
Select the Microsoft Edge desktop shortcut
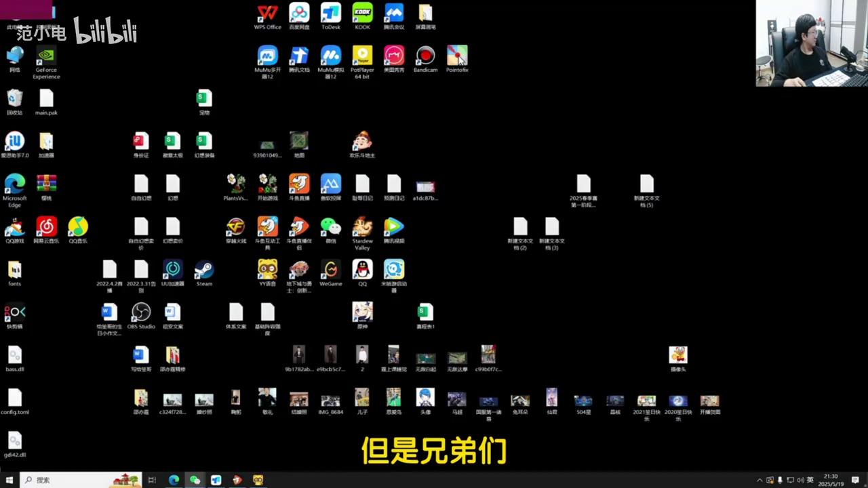point(14,185)
